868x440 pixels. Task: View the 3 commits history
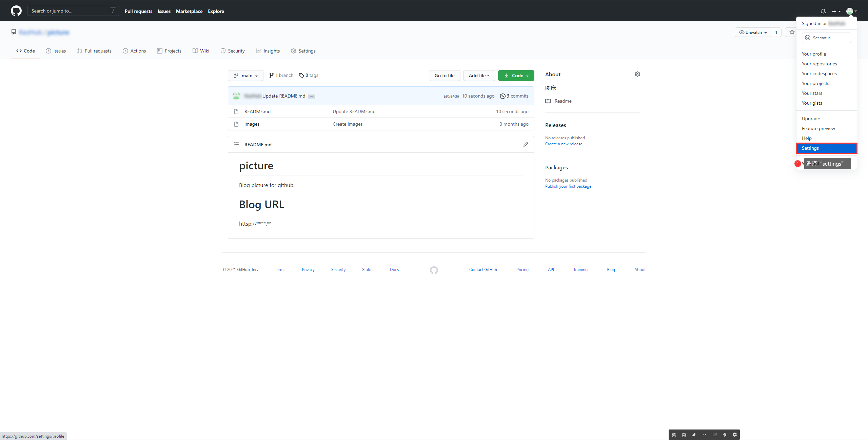coord(514,96)
